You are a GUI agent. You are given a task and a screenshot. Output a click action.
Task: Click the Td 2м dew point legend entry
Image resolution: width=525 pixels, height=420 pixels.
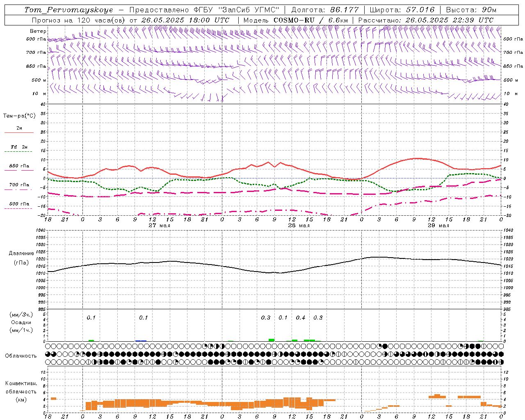point(19,147)
